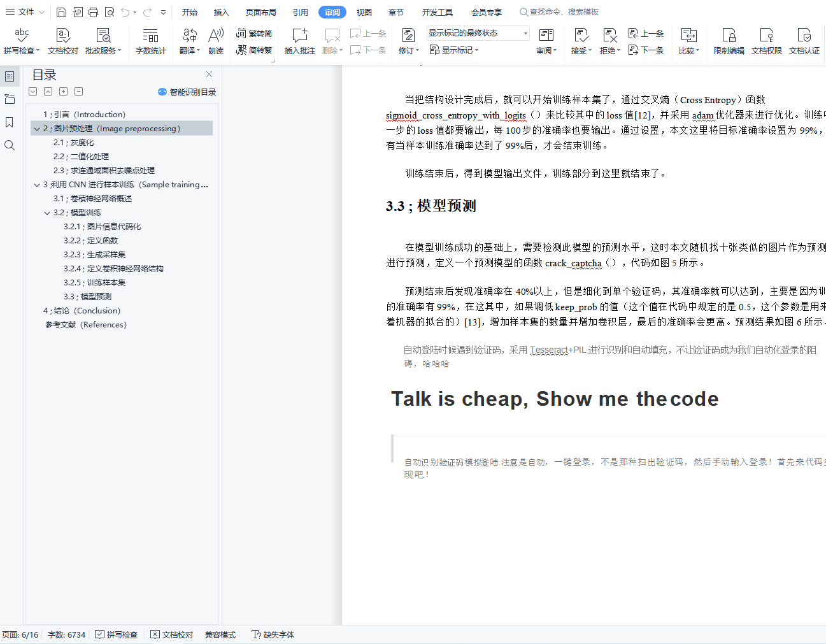Screen dimensions: 826x644
Task: Open the 会员专享 tab
Action: (487, 12)
